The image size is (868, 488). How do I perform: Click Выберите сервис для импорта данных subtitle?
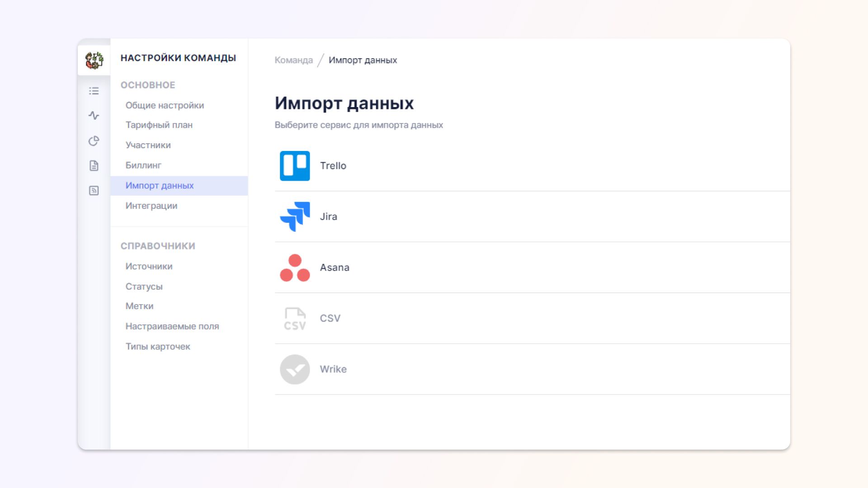359,125
